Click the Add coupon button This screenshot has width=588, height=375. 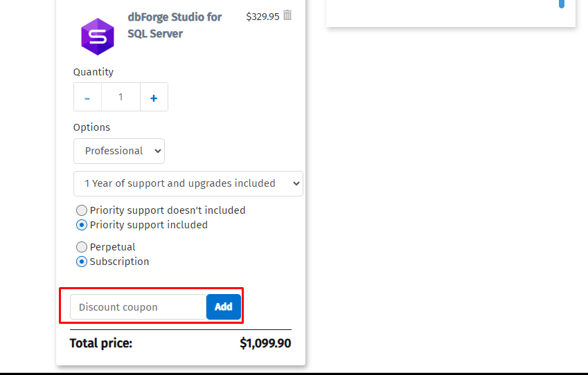tap(224, 307)
